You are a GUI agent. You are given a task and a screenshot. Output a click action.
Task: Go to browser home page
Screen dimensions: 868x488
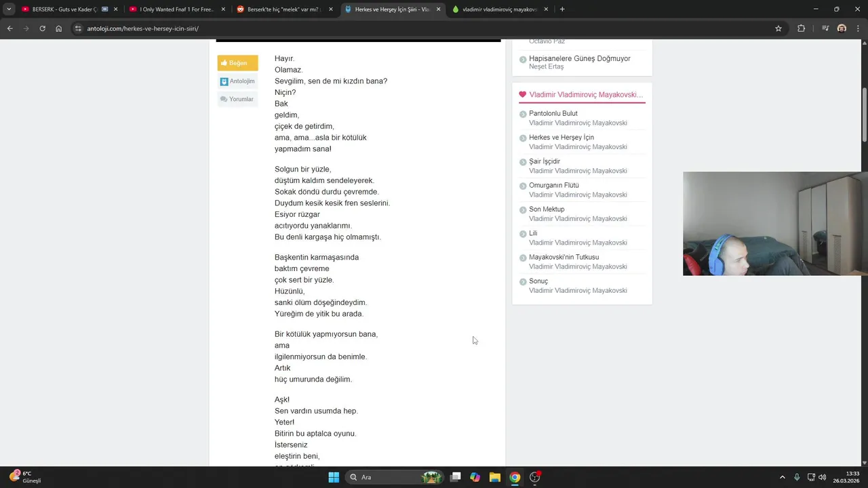coord(58,28)
